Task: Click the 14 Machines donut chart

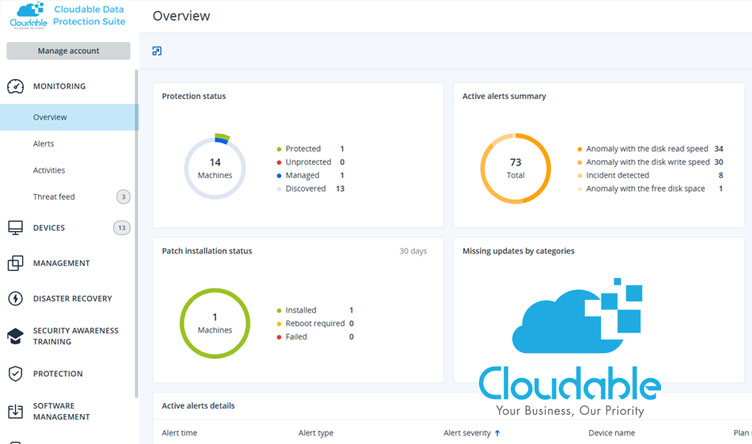Action: coord(215,168)
